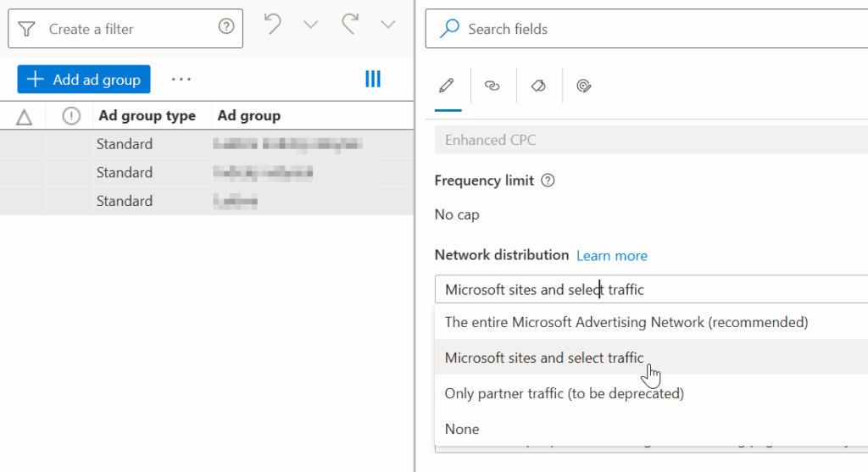This screenshot has height=472, width=868.
Task: Select Only partner traffic option
Action: 651,393
